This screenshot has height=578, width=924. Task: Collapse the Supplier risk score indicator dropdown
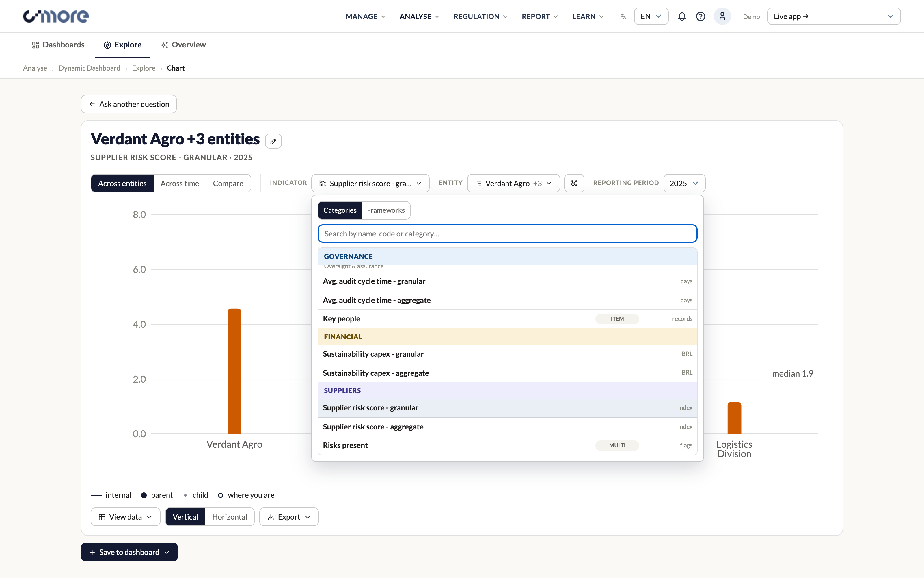point(370,183)
